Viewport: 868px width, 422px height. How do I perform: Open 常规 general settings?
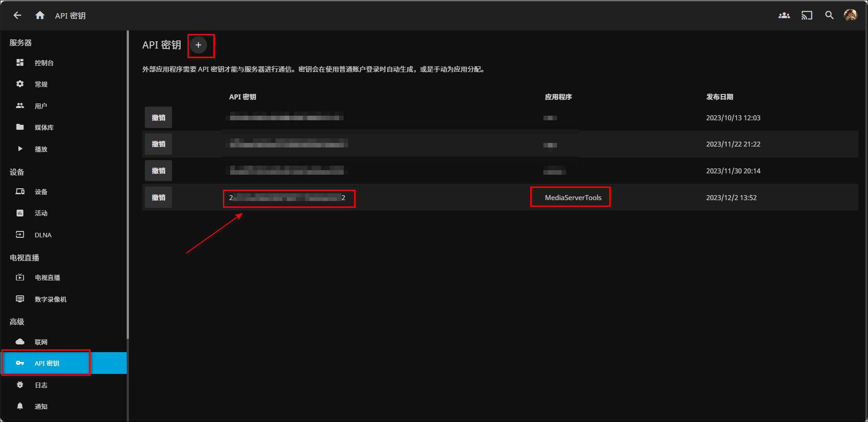41,84
